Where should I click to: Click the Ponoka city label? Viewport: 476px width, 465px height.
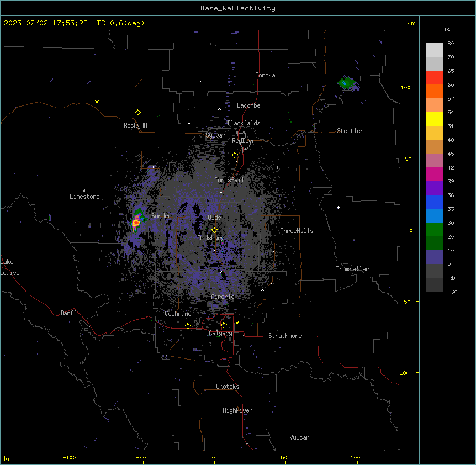[x=265, y=75]
